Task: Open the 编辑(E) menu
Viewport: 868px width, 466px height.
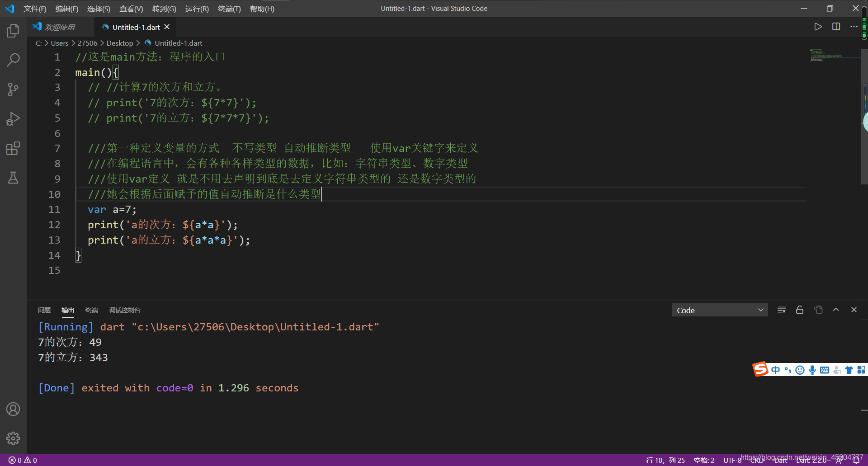Action: [x=67, y=9]
